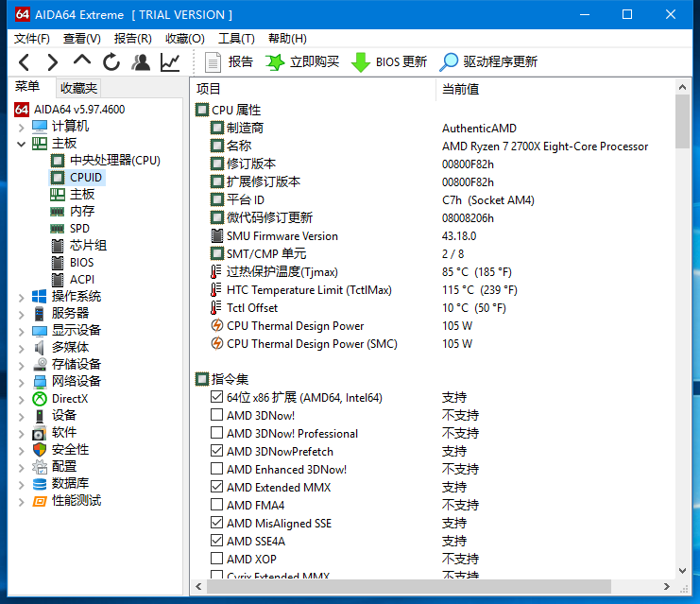Click the 当前值 column header
The image size is (700, 604).
[x=555, y=89]
